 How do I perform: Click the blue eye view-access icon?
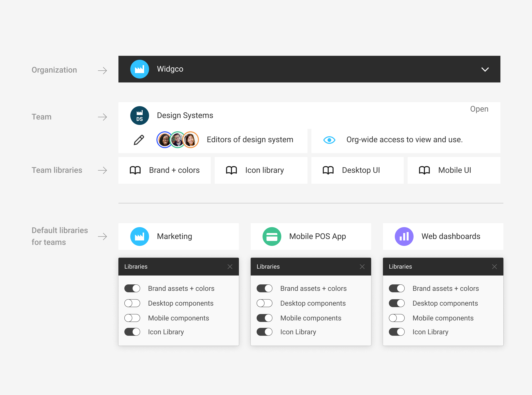(329, 140)
